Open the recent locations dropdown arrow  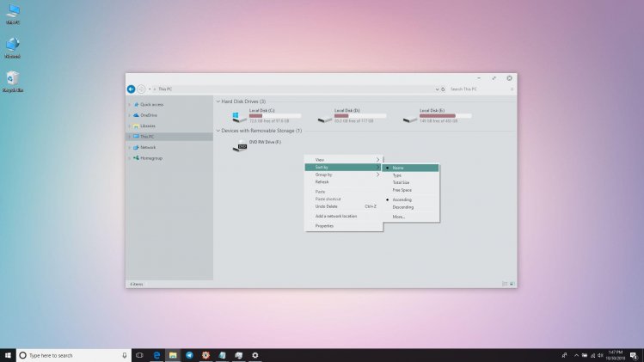click(x=150, y=89)
